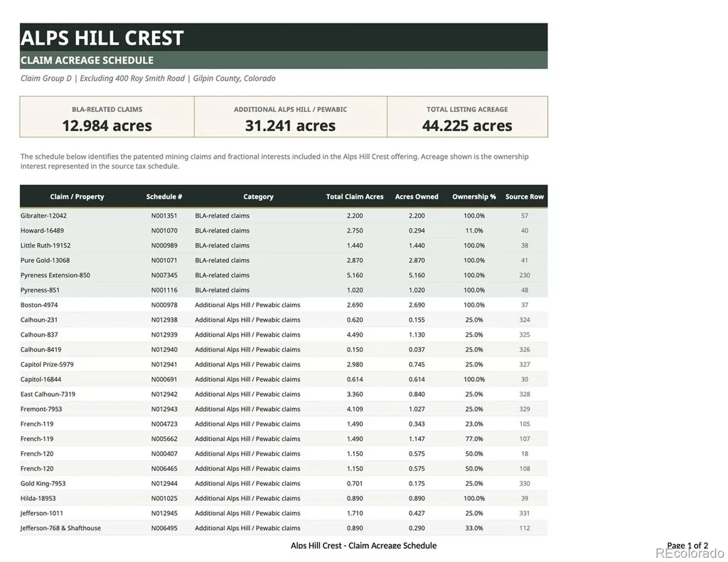Click schedule number N007345
The width and height of the screenshot is (728, 562).
(x=164, y=275)
